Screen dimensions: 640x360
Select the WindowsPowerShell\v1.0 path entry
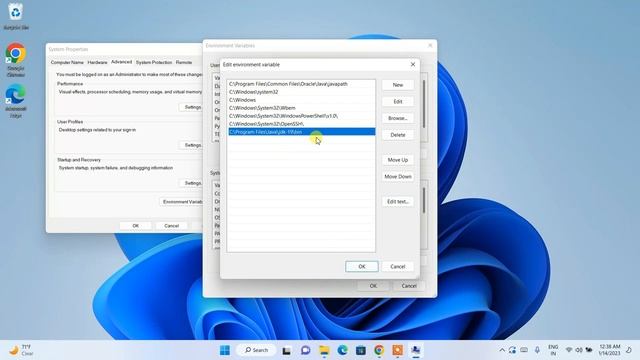(x=301, y=116)
